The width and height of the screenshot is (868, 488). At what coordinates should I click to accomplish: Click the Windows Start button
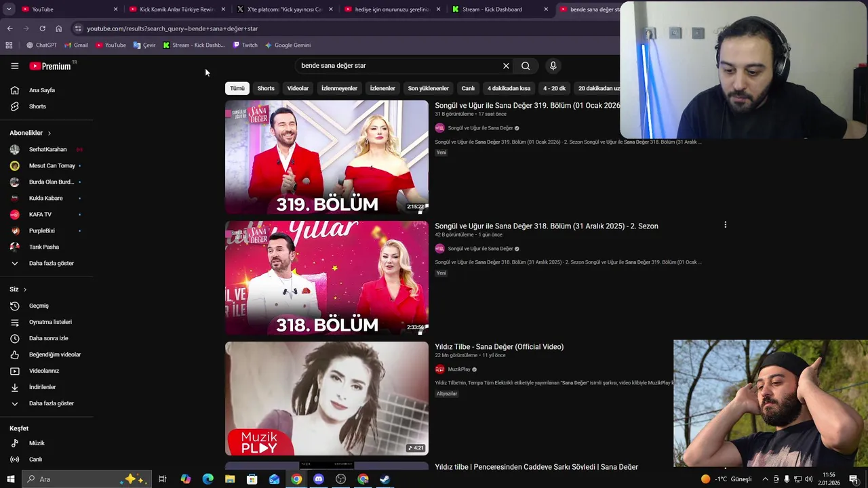tap(10, 479)
